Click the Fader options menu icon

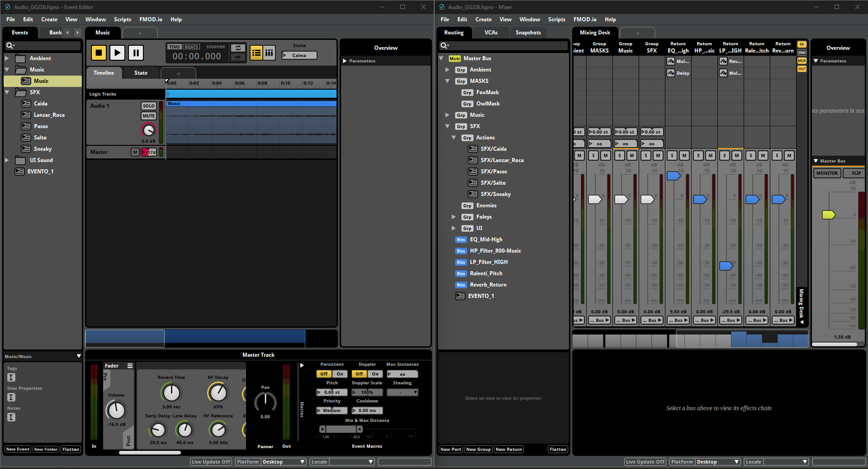coord(130,366)
